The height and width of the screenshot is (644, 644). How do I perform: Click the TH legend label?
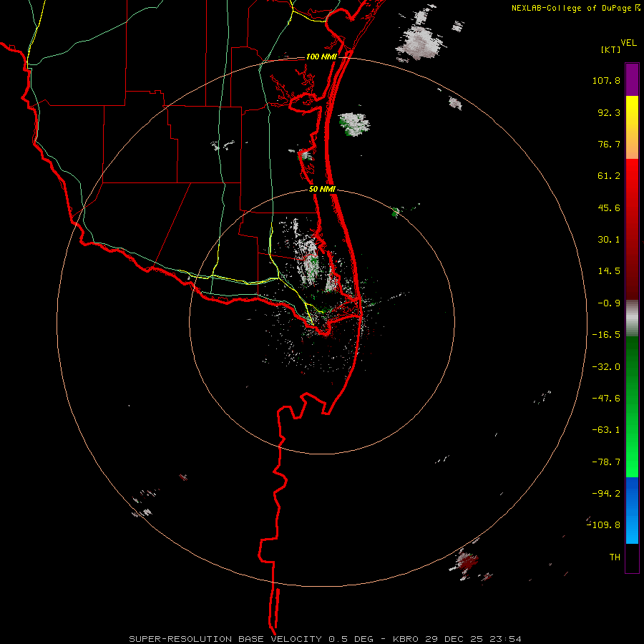tap(615, 557)
